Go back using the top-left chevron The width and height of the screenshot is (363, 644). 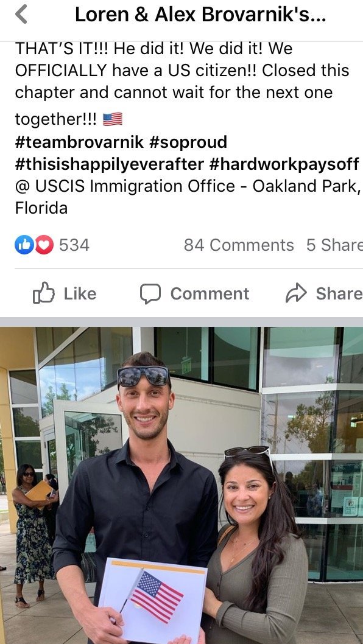(x=21, y=15)
